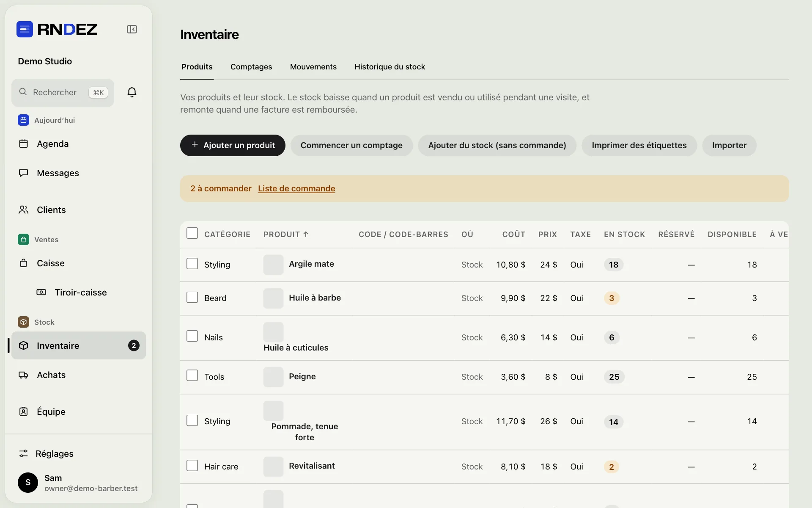Click Ajouter du stock (sans commande)

tap(497, 145)
